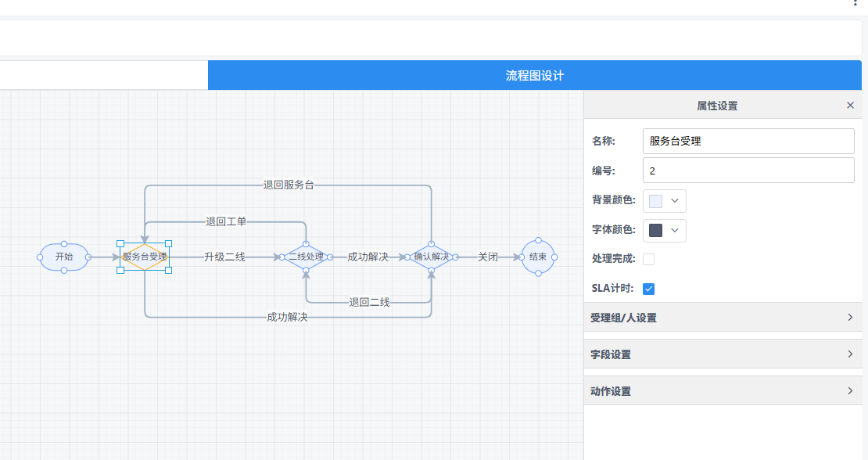Select the 结束 end node
The width and height of the screenshot is (868, 460).
pyautogui.click(x=538, y=257)
